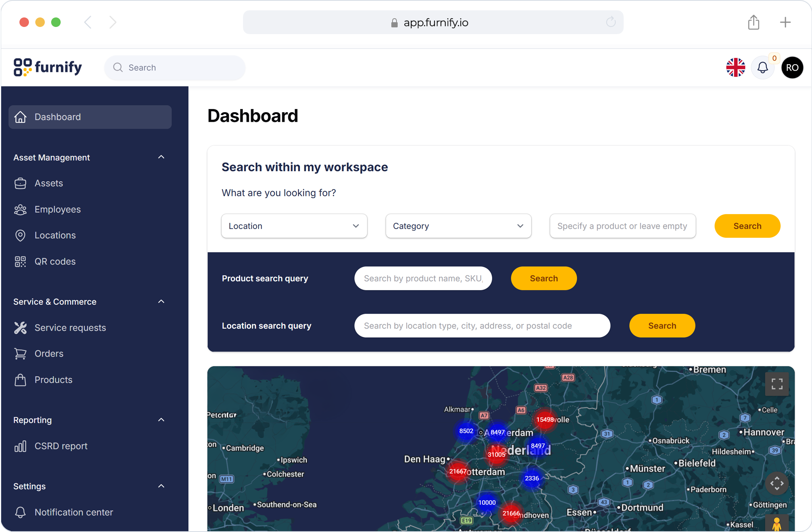Collapse the Reporting section
Image resolution: width=812 pixels, height=532 pixels.
click(161, 419)
